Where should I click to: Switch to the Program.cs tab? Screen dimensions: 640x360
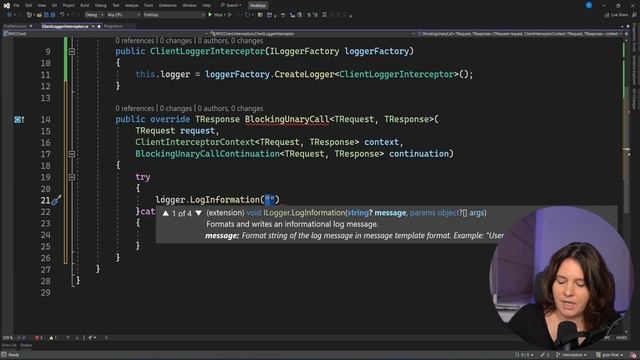(113, 26)
